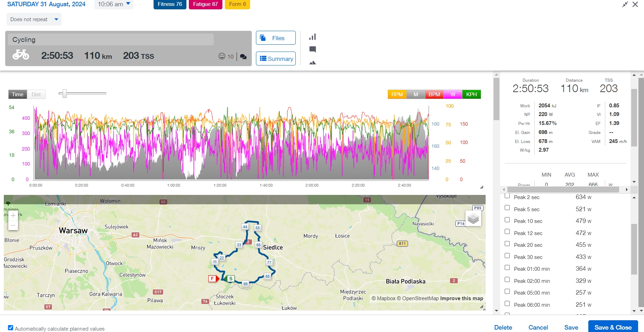Image resolution: width=644 pixels, height=332 pixels.
Task: Click the Cycling workout title field
Action: [x=111, y=40]
